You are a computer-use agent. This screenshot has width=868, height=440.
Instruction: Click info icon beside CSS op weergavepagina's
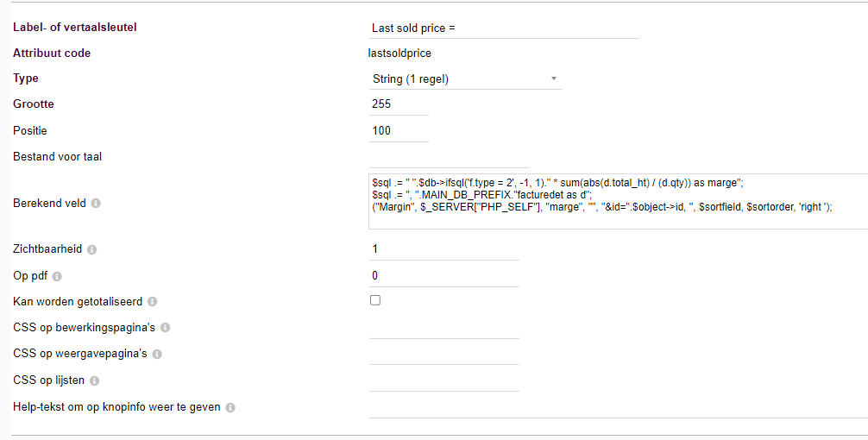tap(157, 354)
